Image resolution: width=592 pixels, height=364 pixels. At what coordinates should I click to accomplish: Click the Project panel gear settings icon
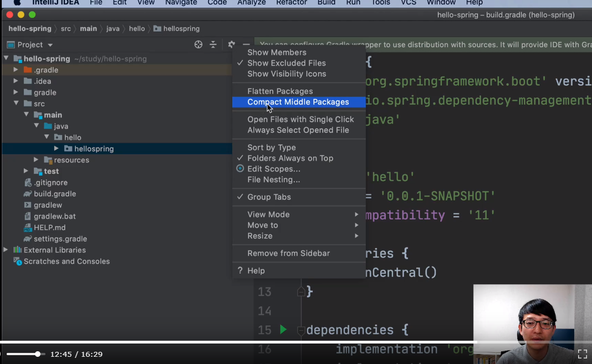pyautogui.click(x=232, y=44)
